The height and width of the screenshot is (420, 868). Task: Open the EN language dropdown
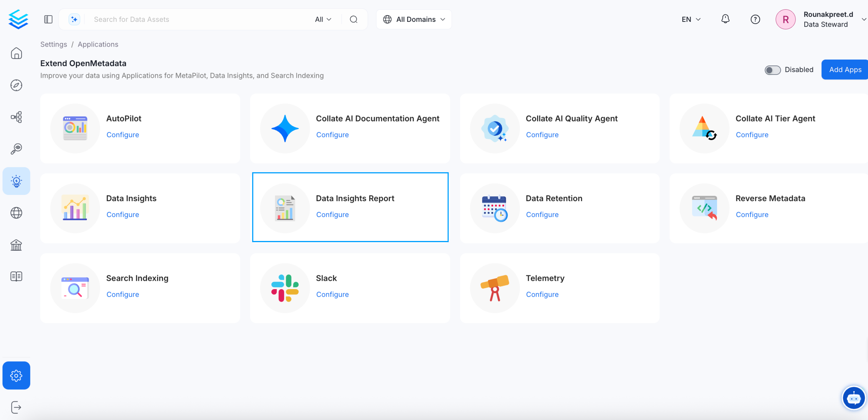[x=691, y=19]
